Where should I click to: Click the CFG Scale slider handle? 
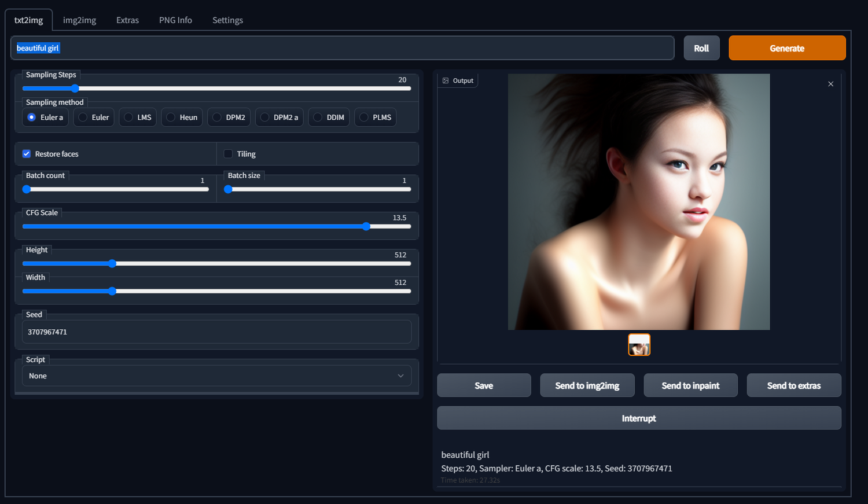(x=366, y=226)
